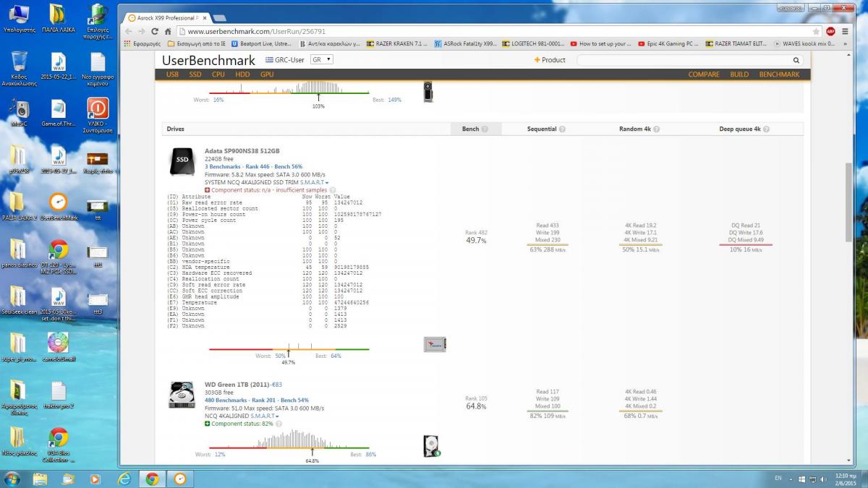Open the SSD menu item
868x488 pixels.
point(195,74)
